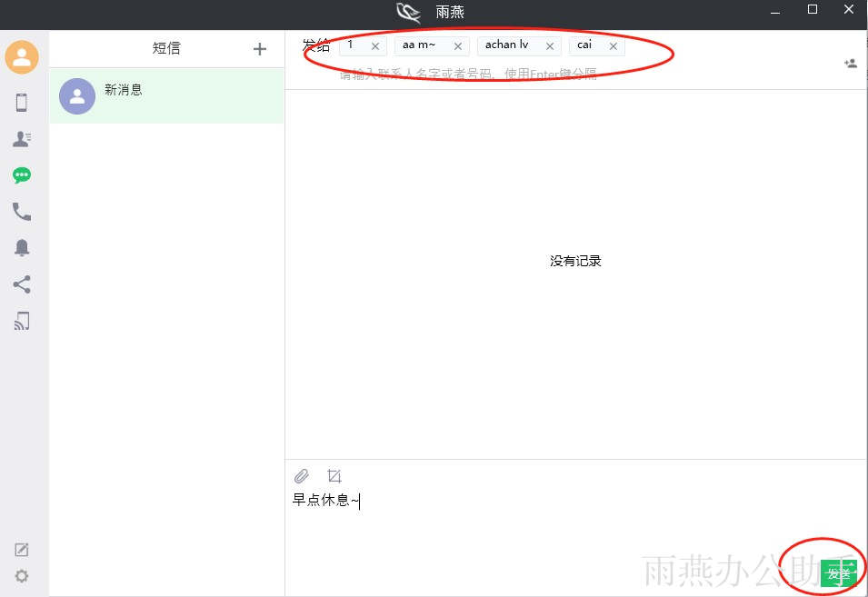Remove recipient cai

[614, 46]
